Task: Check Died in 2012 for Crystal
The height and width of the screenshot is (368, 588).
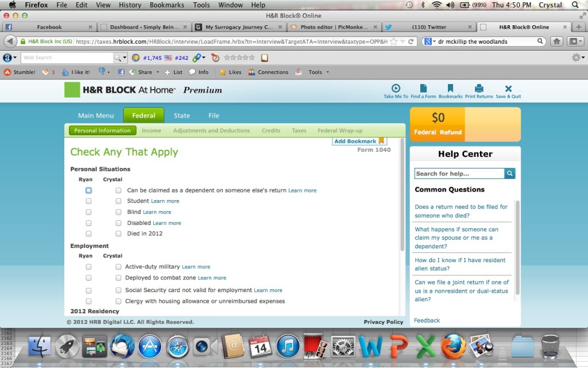Action: click(x=118, y=233)
